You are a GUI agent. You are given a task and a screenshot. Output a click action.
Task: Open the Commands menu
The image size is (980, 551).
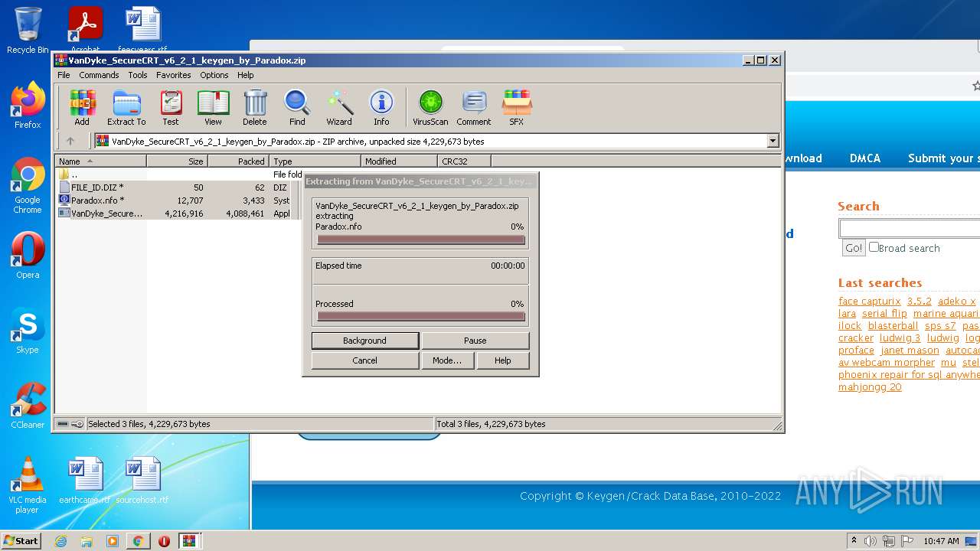99,75
